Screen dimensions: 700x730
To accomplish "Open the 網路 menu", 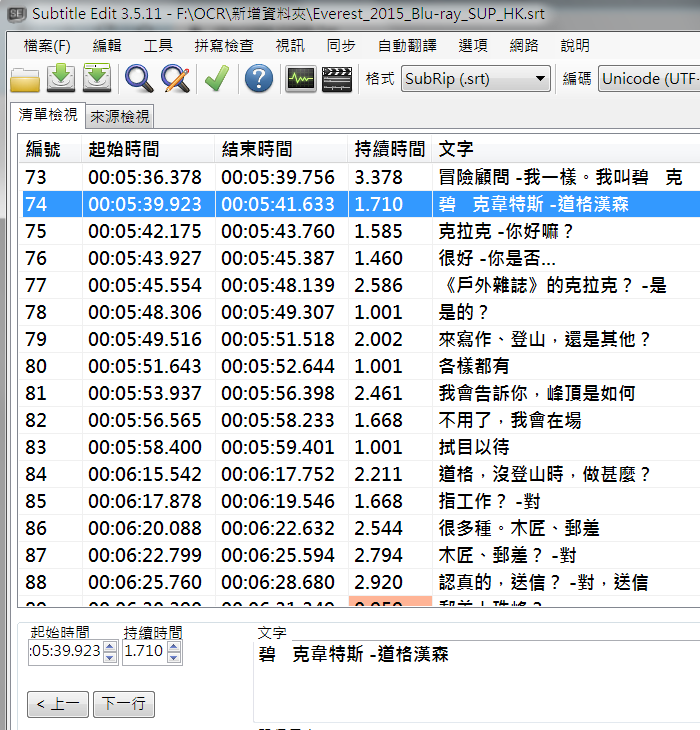I will point(524,46).
